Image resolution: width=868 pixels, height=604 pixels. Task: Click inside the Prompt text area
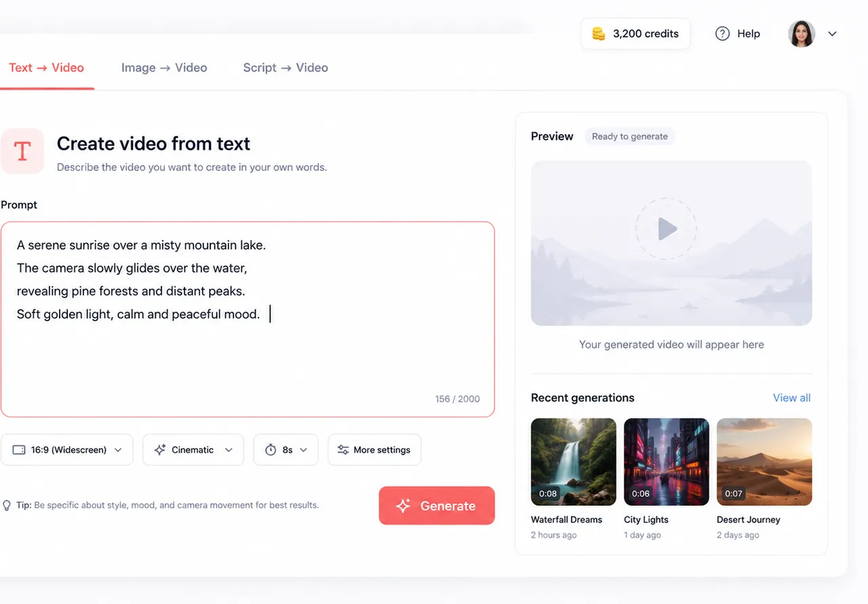pyautogui.click(x=248, y=319)
